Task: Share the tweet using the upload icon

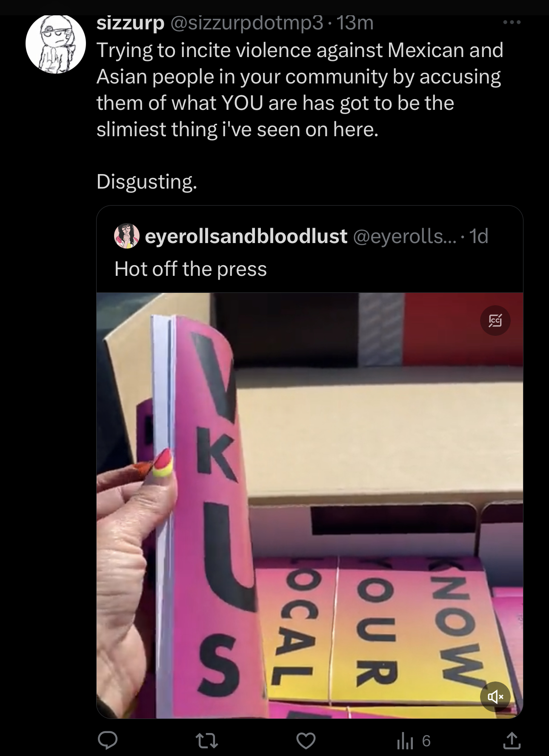Action: [x=511, y=741]
